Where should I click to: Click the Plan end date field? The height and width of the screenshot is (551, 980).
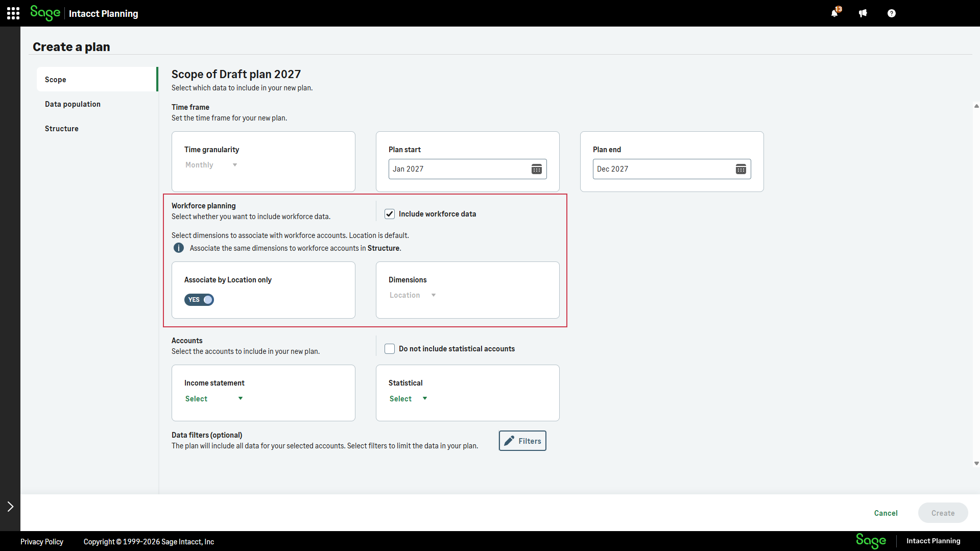[x=672, y=169]
